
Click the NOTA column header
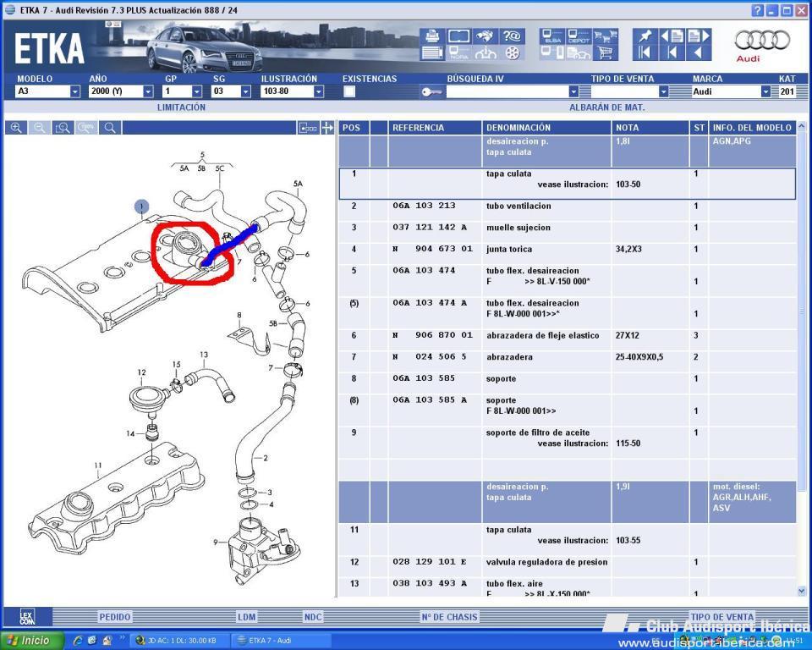650,128
